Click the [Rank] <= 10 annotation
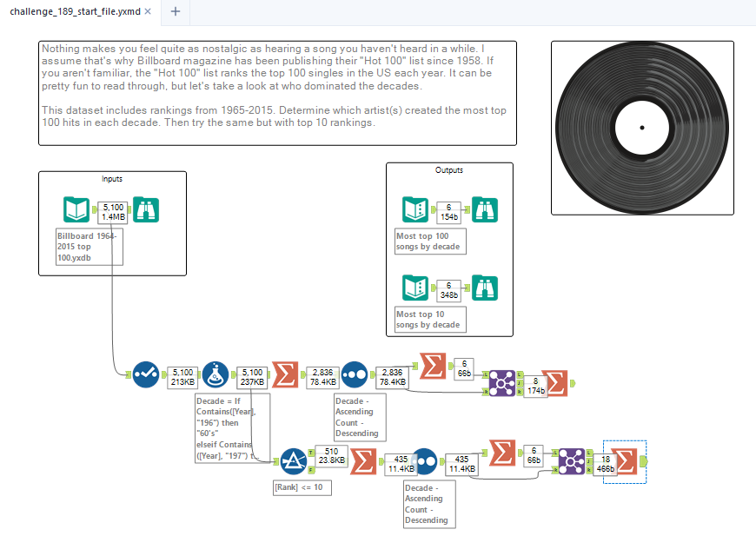Viewport: 756px width, 536px height. [302, 487]
